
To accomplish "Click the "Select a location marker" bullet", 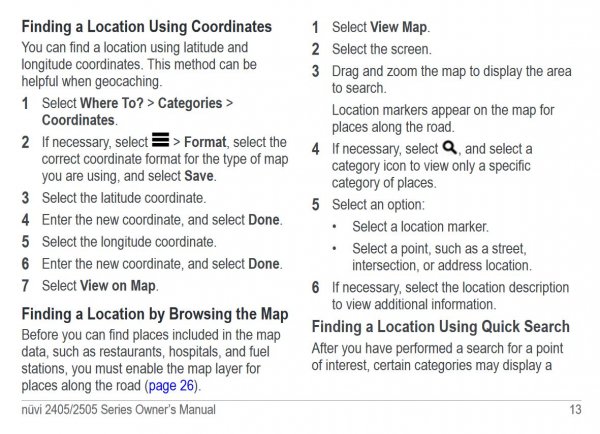I will point(420,227).
